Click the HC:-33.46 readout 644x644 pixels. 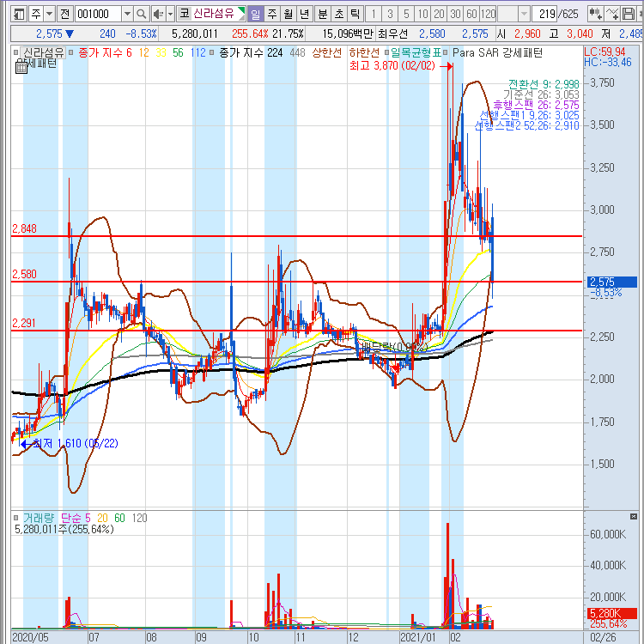point(608,62)
